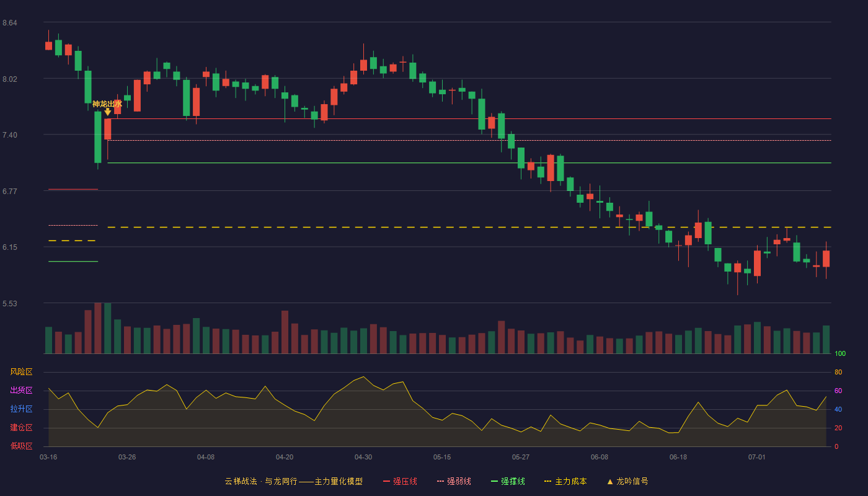Click the 05-27 date axis label
This screenshot has width=868, height=496.
pos(521,457)
